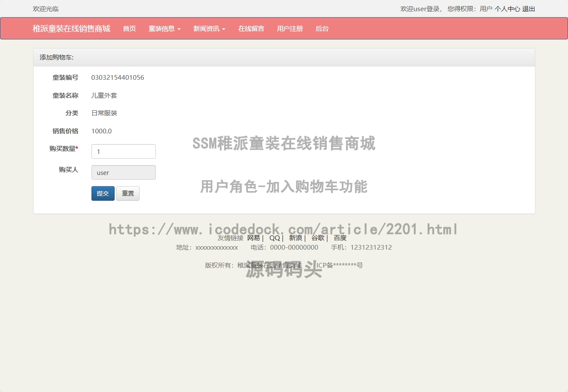Screen dimensions: 568x392
Task: Click the 销售价格 label
Action: pyautogui.click(x=65, y=131)
